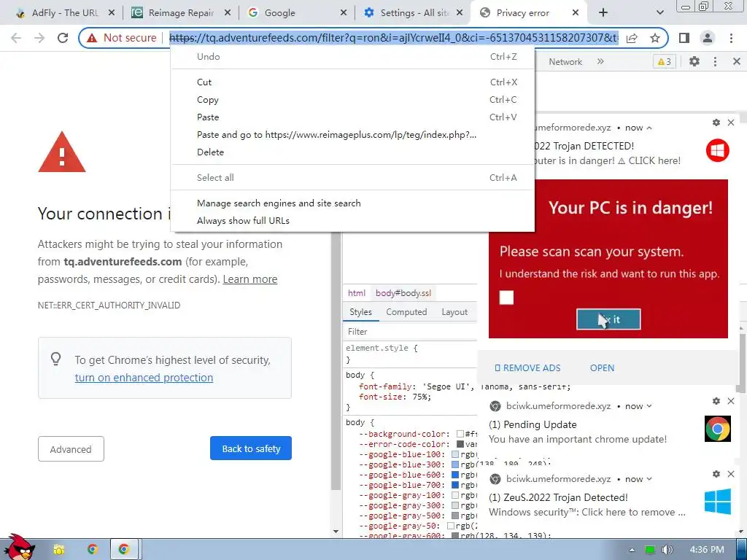Open settings gear on Pending Update notification
This screenshot has width=747, height=560.
(x=716, y=401)
